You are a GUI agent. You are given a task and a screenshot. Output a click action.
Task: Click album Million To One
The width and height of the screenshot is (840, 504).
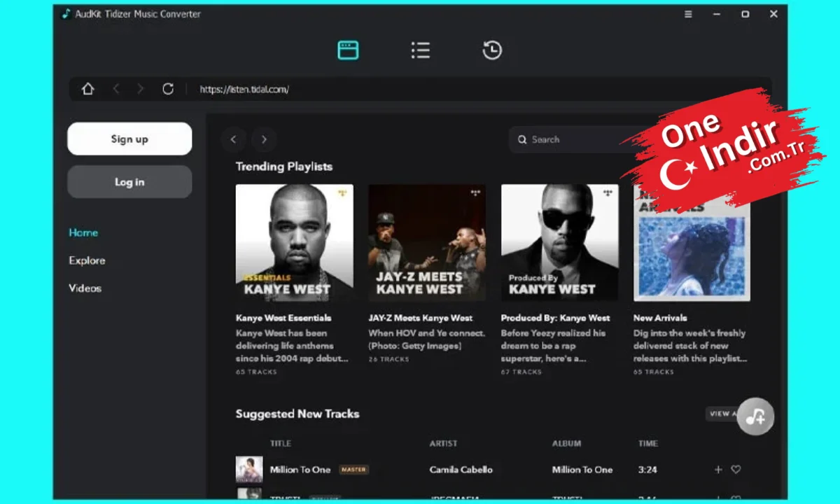pyautogui.click(x=582, y=470)
